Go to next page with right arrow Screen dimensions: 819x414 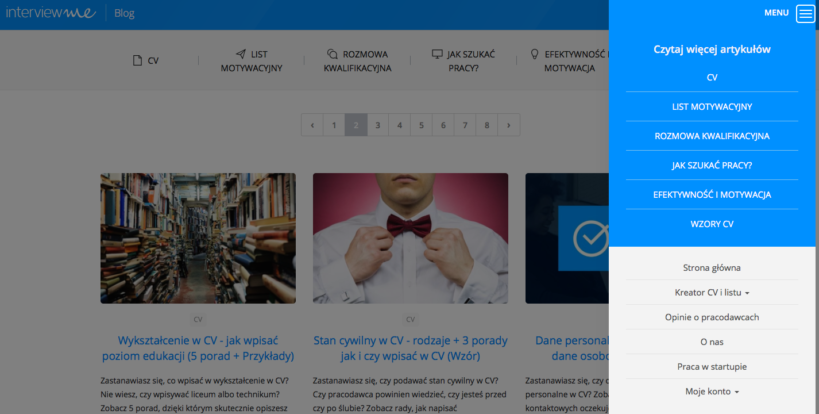(509, 125)
